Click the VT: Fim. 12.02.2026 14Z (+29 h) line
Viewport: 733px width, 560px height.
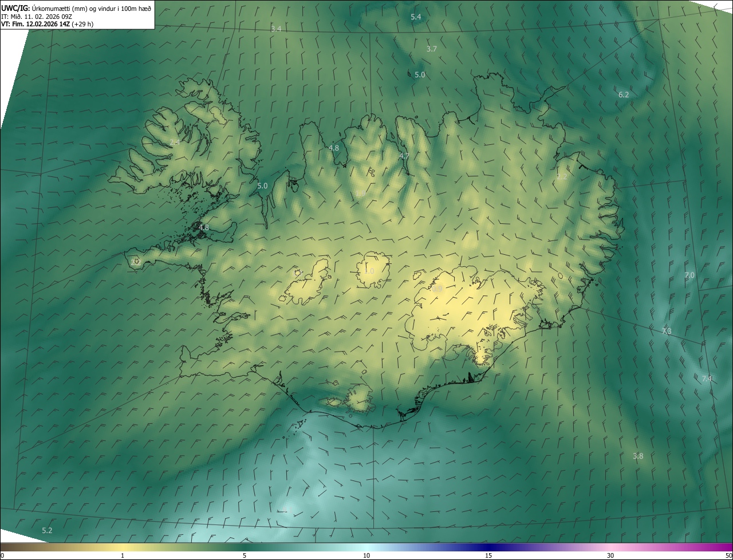[x=47, y=24]
